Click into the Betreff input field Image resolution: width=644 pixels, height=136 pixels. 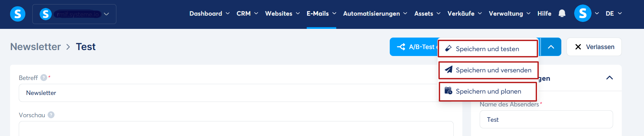coord(236,93)
